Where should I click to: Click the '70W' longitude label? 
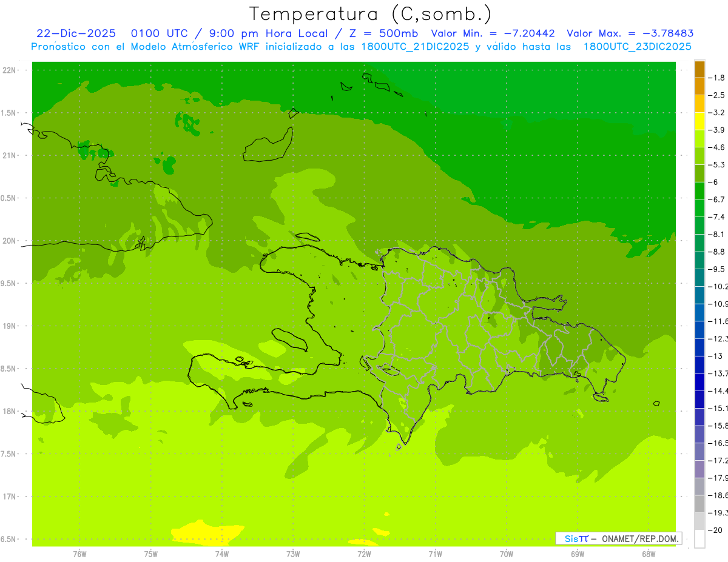click(507, 554)
